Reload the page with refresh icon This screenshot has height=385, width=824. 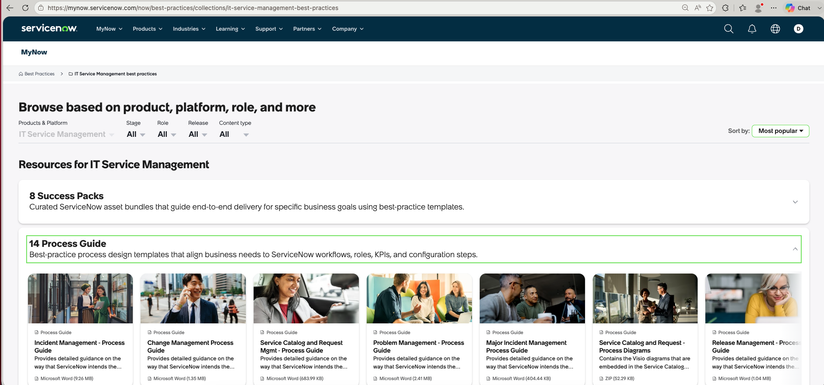pyautogui.click(x=26, y=8)
